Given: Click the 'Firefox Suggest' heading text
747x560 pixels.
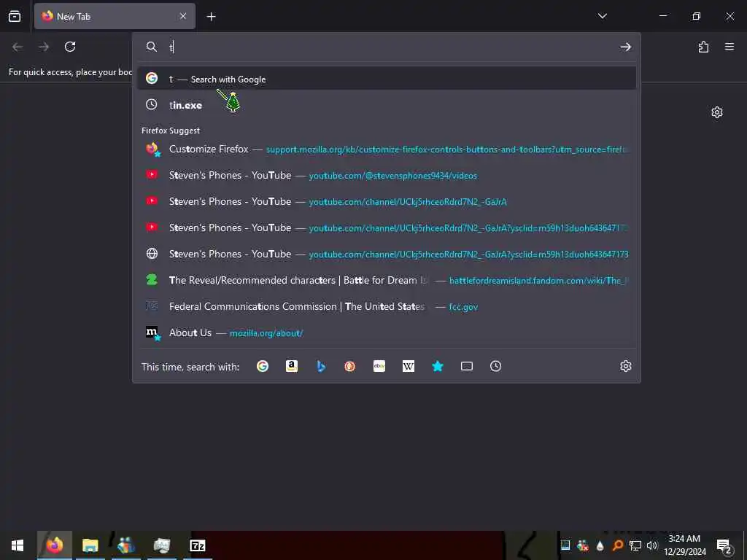Looking at the screenshot, I should click(171, 131).
